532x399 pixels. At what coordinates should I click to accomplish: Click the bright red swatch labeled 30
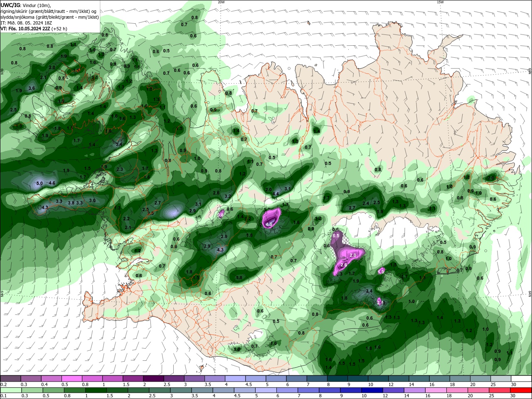[521, 390]
